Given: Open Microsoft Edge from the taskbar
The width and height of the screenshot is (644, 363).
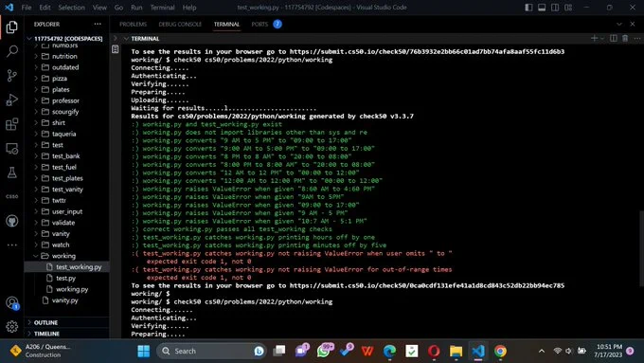Looking at the screenshot, I should coord(389,351).
